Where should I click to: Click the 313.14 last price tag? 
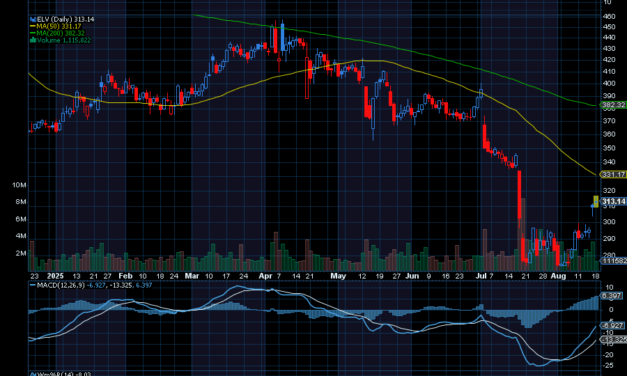[x=614, y=201]
